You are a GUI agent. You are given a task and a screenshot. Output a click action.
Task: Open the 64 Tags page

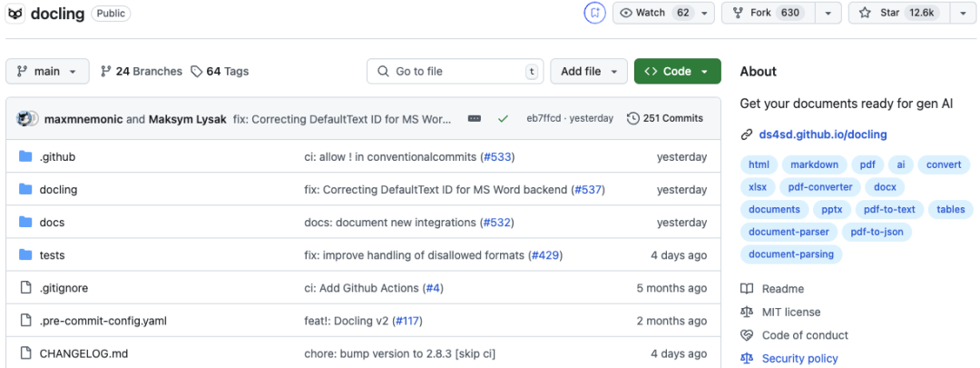coord(220,71)
